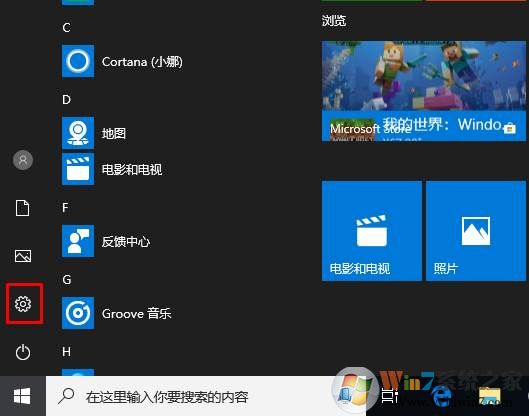529x416 pixels.
Task: Jump using letter heading C
Action: tap(66, 28)
